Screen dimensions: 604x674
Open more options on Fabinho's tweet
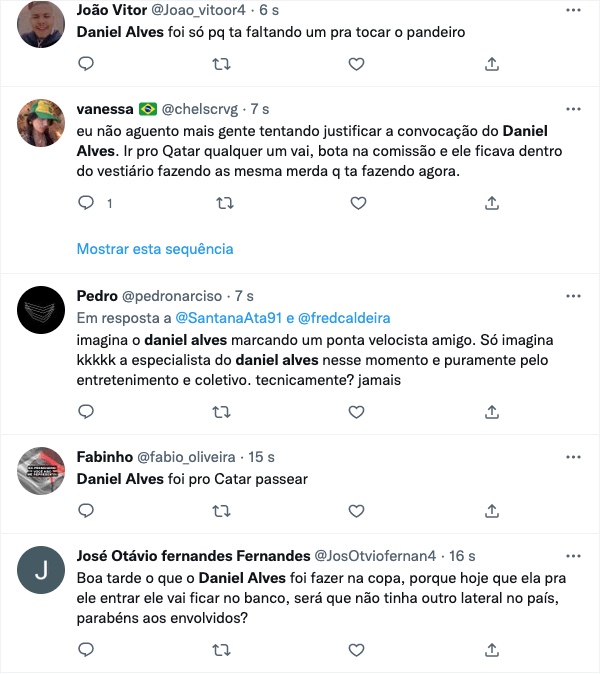573,456
